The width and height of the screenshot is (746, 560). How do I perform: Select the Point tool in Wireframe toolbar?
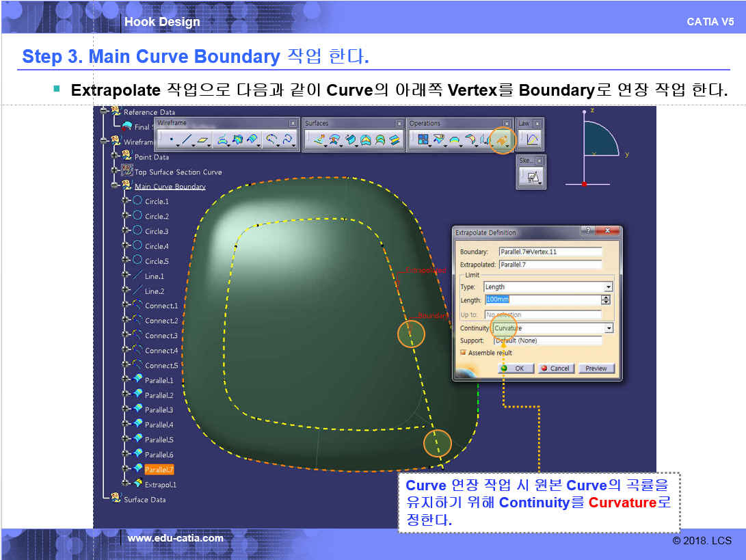click(170, 141)
